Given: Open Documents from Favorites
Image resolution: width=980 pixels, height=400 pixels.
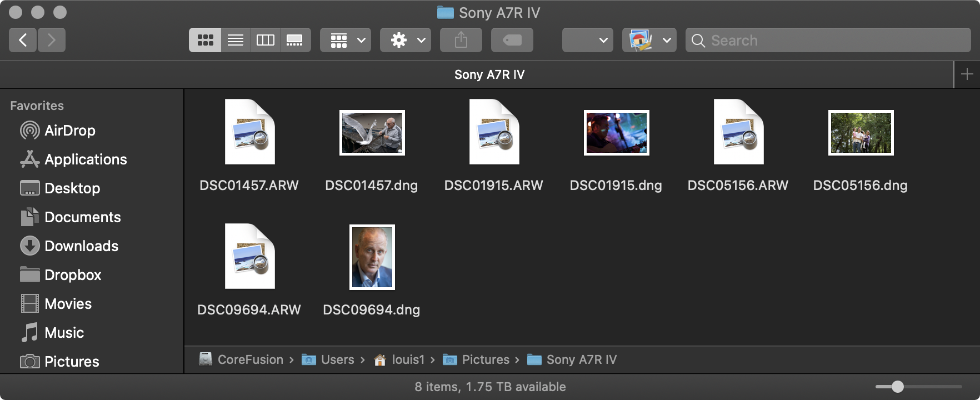Looking at the screenshot, I should click(70, 217).
